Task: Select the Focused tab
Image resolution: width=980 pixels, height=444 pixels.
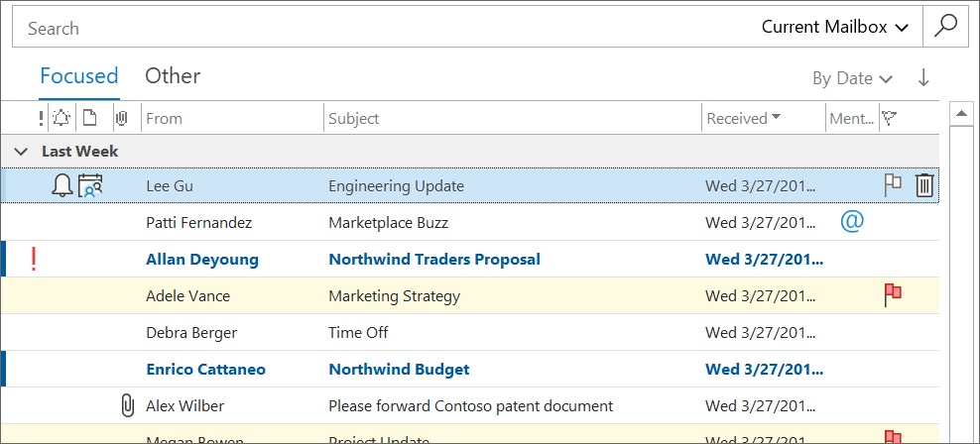Action: click(79, 76)
